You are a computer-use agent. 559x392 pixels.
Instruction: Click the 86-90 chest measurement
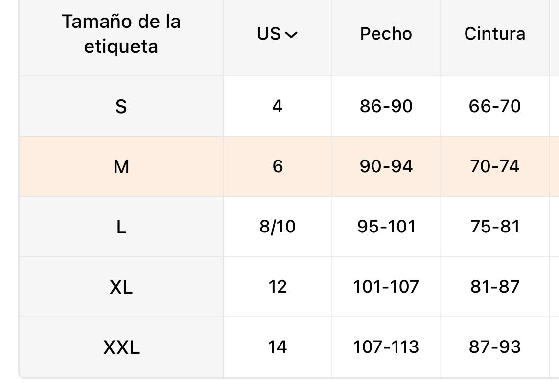click(x=386, y=106)
